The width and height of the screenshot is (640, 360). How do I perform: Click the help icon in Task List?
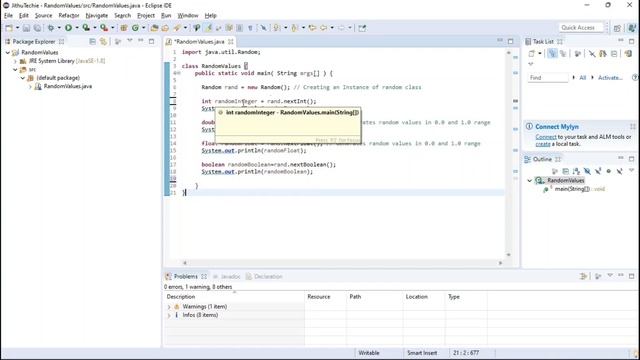[635, 77]
